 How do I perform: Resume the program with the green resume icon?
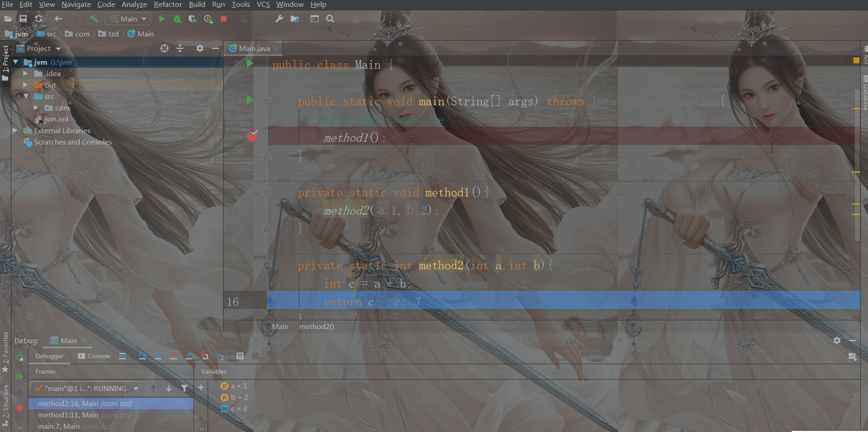click(20, 376)
